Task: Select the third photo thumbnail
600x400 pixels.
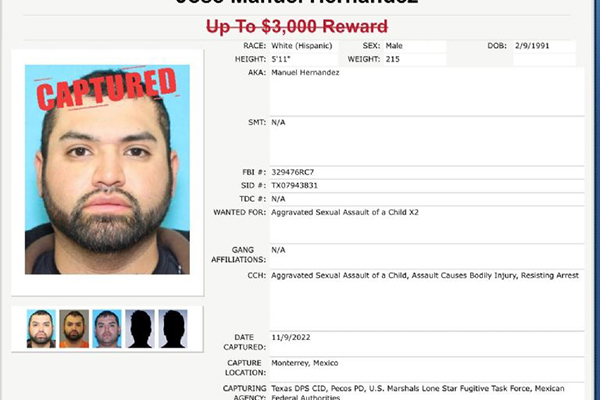Action: click(x=107, y=329)
